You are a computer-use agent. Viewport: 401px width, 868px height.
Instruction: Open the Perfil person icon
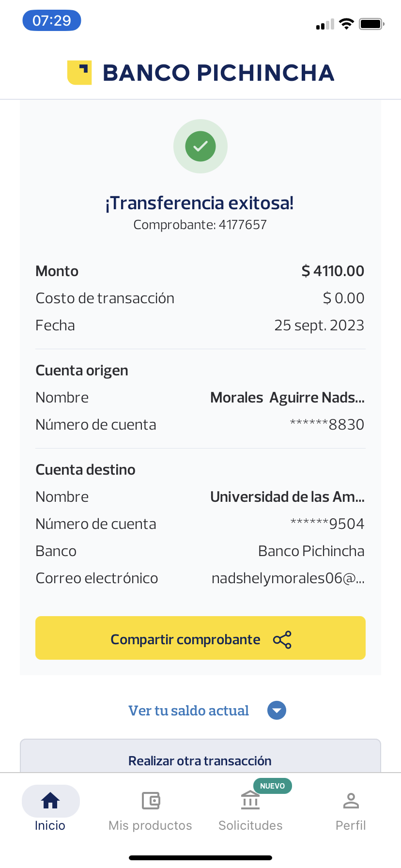pos(351,801)
